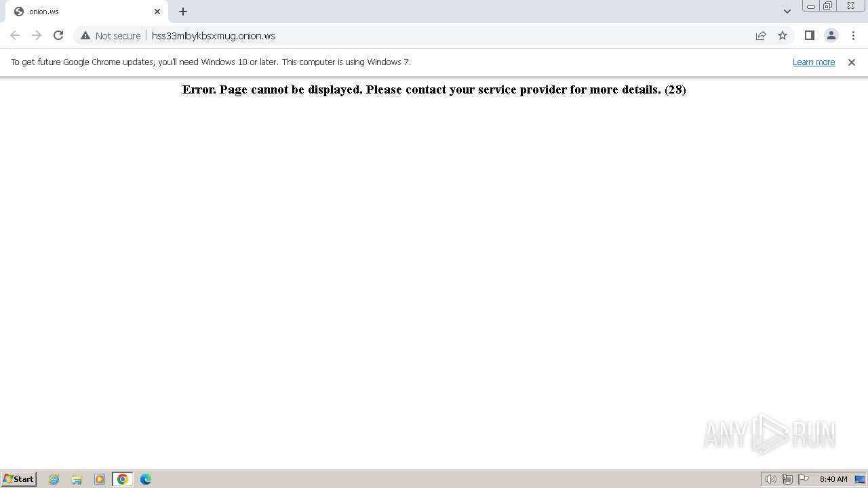Viewport: 868px width, 488px height.
Task: Open the volume speaker tray icon
Action: coord(770,479)
